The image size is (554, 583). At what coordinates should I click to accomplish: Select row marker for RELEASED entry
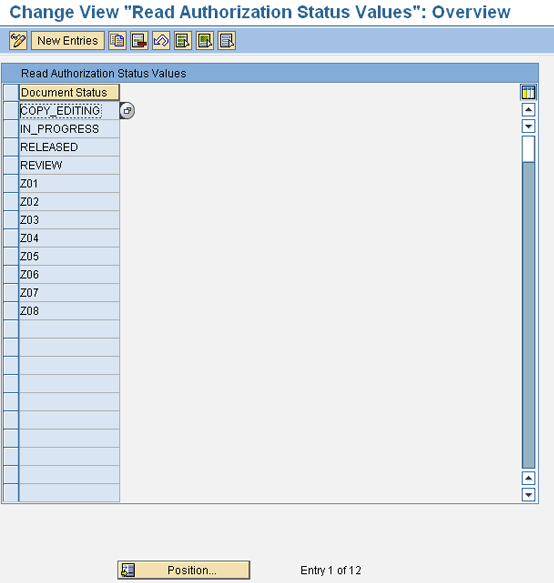11,147
